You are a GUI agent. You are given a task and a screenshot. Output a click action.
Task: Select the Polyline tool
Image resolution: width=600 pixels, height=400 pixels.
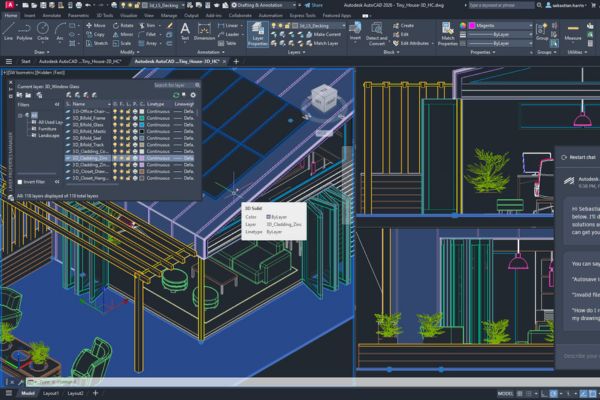pyautogui.click(x=24, y=31)
